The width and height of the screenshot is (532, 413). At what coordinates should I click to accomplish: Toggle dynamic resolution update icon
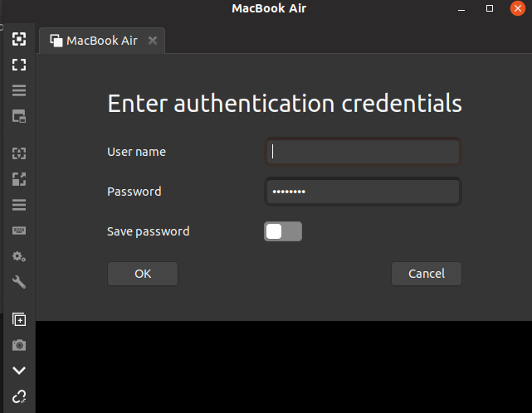click(19, 116)
